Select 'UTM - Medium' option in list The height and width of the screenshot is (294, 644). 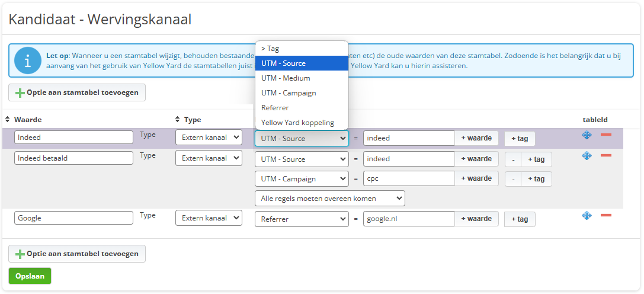tap(302, 78)
